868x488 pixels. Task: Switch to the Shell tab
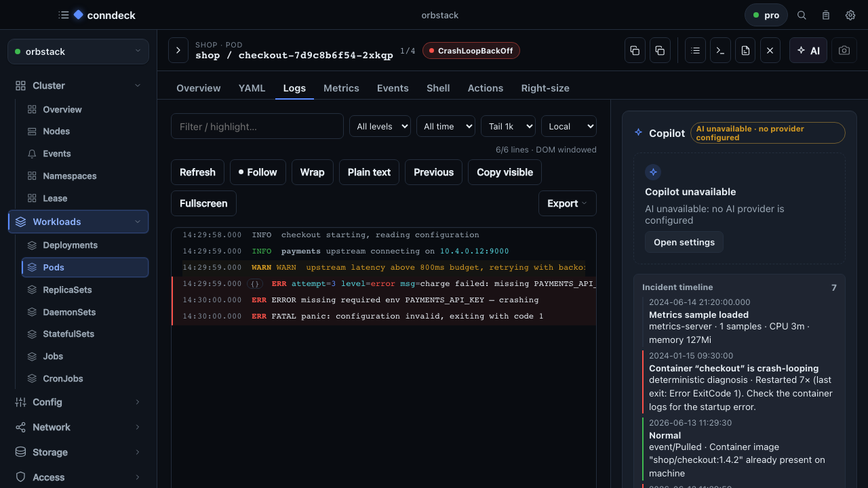438,88
